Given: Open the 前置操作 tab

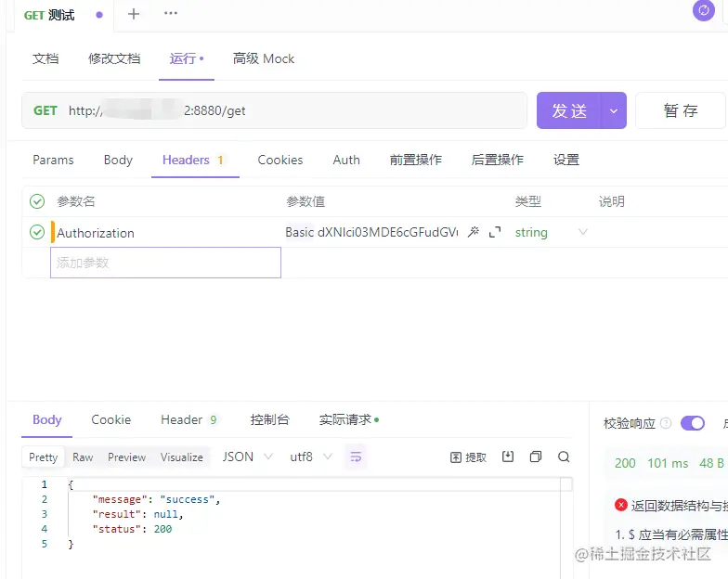Looking at the screenshot, I should [416, 160].
